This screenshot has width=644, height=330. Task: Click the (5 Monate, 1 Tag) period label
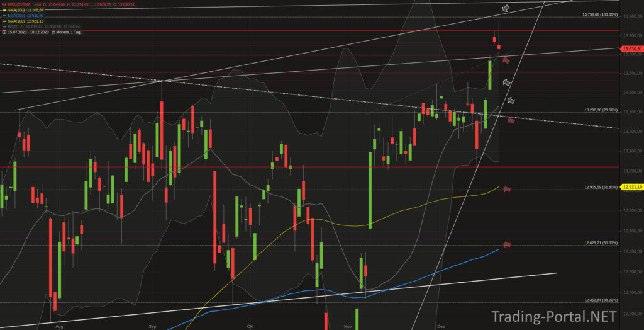tap(67, 32)
